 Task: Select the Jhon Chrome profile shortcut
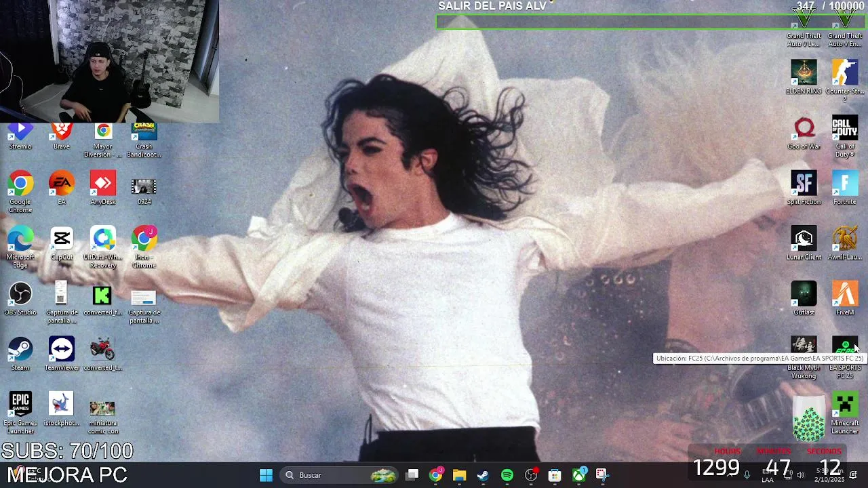144,247
